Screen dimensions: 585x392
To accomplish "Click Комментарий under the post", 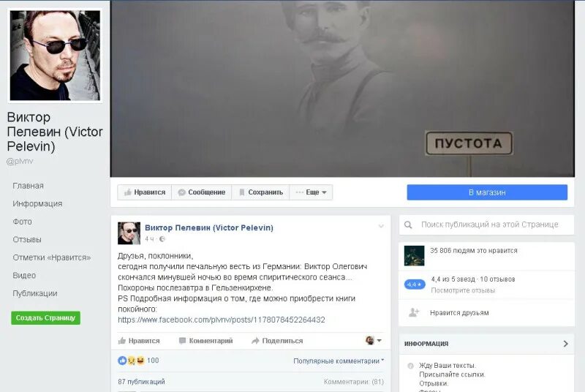I will [x=206, y=341].
